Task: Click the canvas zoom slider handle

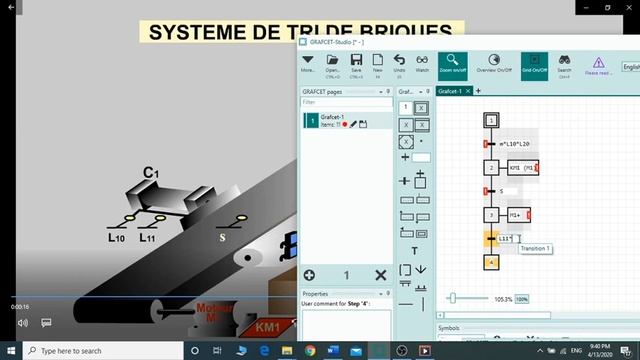Action: click(x=452, y=298)
